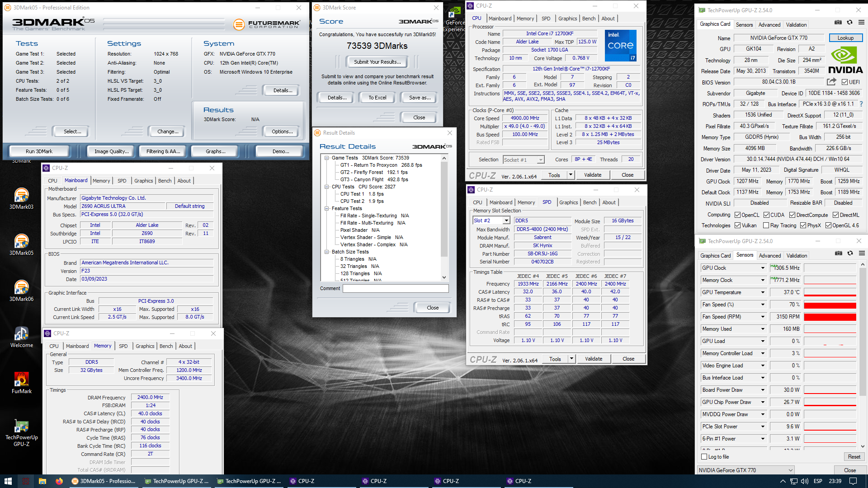Open the Graphics tab in the CPU-Z SPD window
Viewport: 868px width, 488px height.
(568, 202)
